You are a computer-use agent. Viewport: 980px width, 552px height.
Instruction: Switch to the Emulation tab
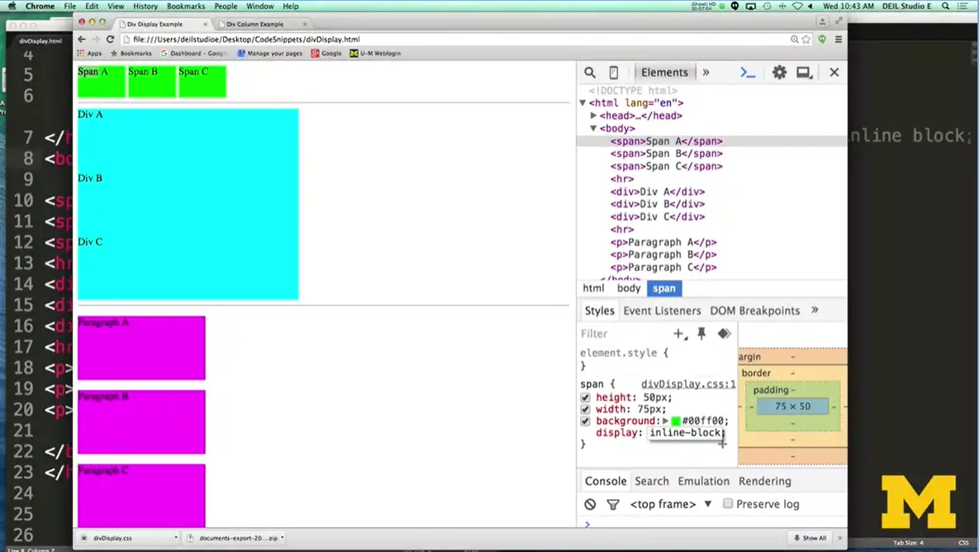click(x=703, y=481)
